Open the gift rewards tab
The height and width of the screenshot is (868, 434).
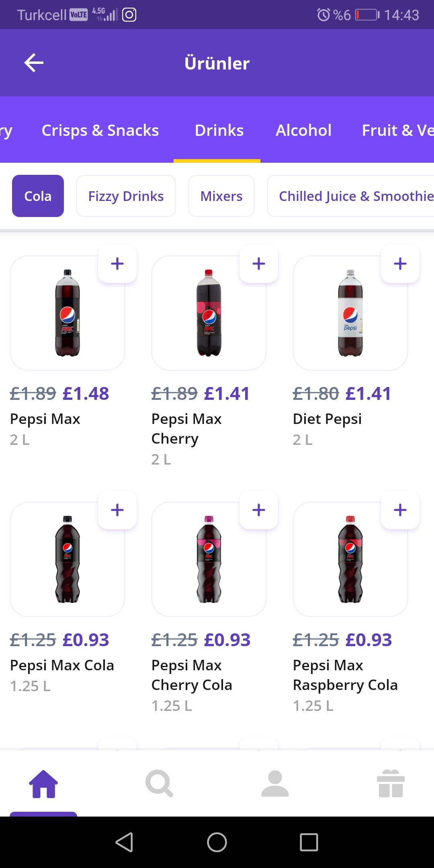(391, 784)
